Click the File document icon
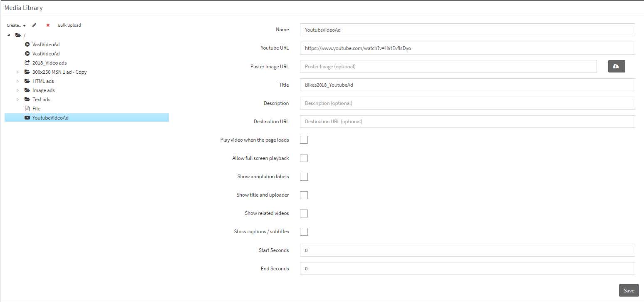This screenshot has width=644, height=302. pyautogui.click(x=27, y=109)
